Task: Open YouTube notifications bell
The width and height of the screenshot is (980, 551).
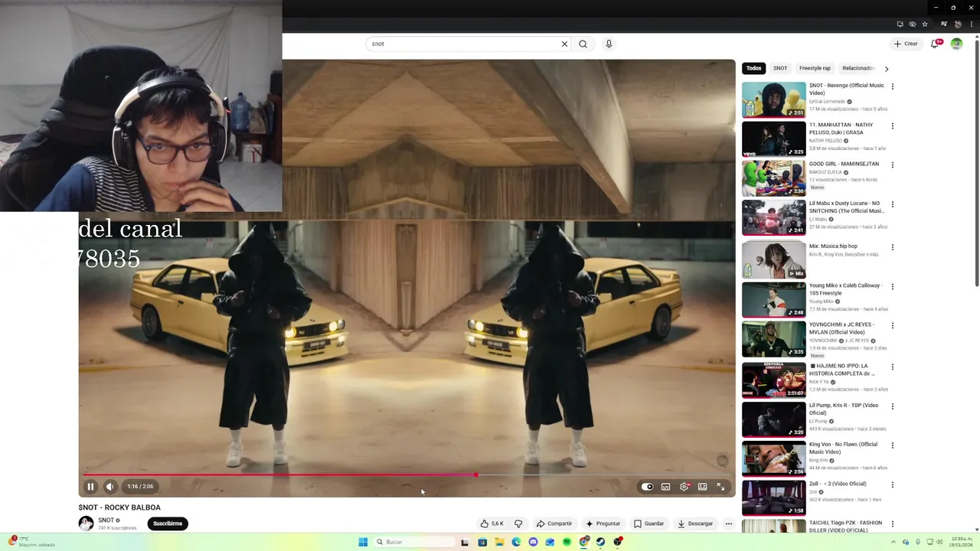Action: click(935, 44)
